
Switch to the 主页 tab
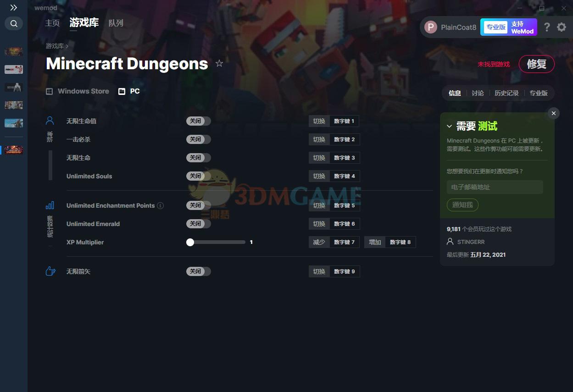tap(52, 23)
